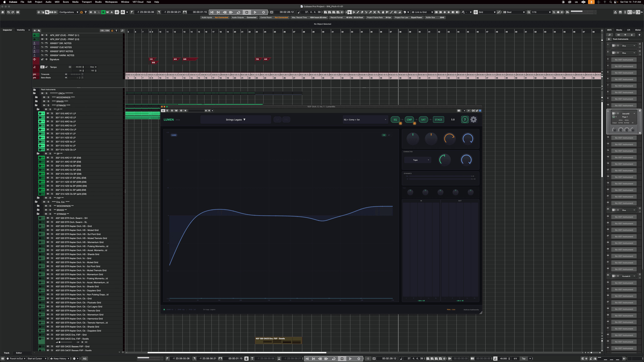The width and height of the screenshot is (644, 362).
Task: Select the Zoom magnifier tool
Action: tap(379, 12)
